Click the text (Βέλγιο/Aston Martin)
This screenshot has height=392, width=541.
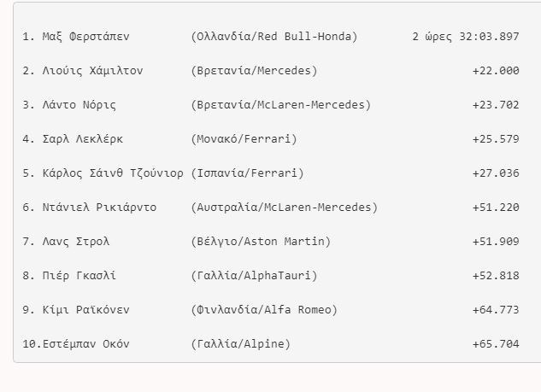point(261,242)
